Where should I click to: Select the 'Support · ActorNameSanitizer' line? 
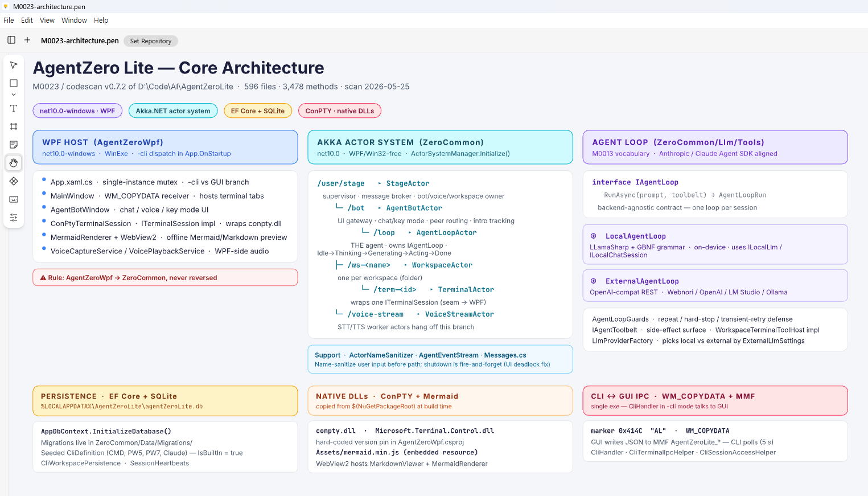[421, 355]
